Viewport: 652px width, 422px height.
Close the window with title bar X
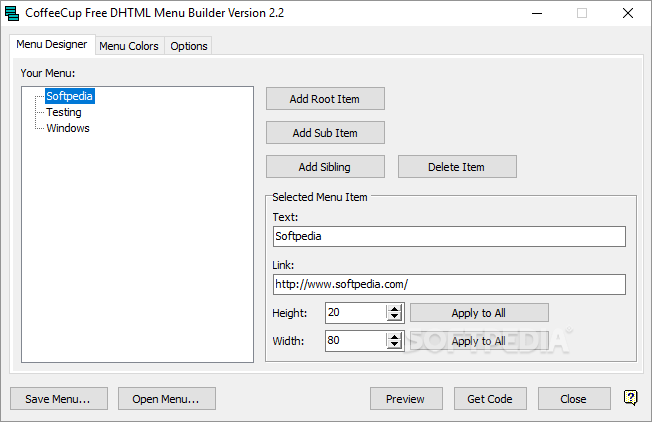[x=627, y=13]
